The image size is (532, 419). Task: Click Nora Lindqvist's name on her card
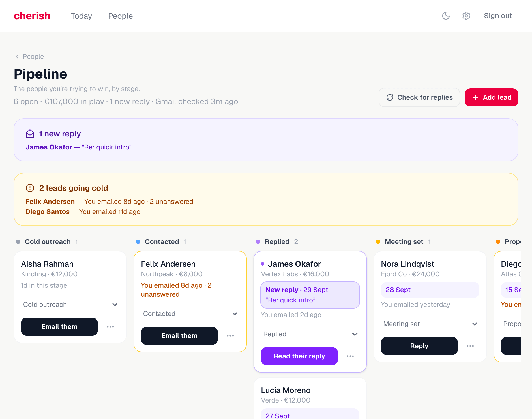(x=407, y=264)
